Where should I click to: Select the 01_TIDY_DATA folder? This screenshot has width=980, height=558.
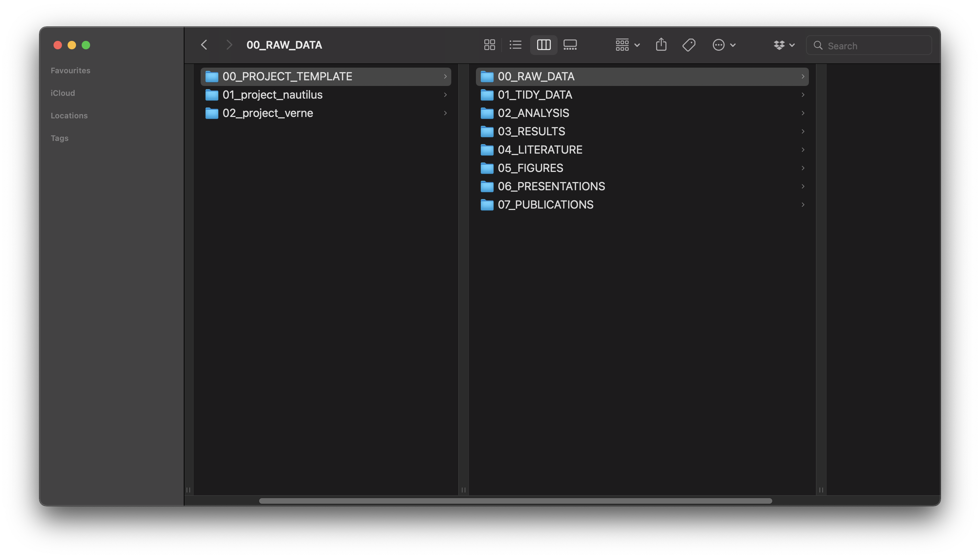click(x=642, y=95)
